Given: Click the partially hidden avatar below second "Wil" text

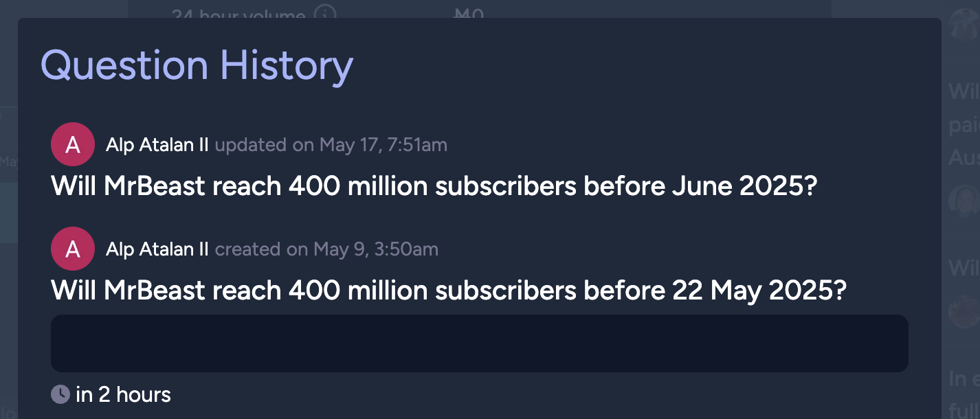Looking at the screenshot, I should [x=964, y=312].
